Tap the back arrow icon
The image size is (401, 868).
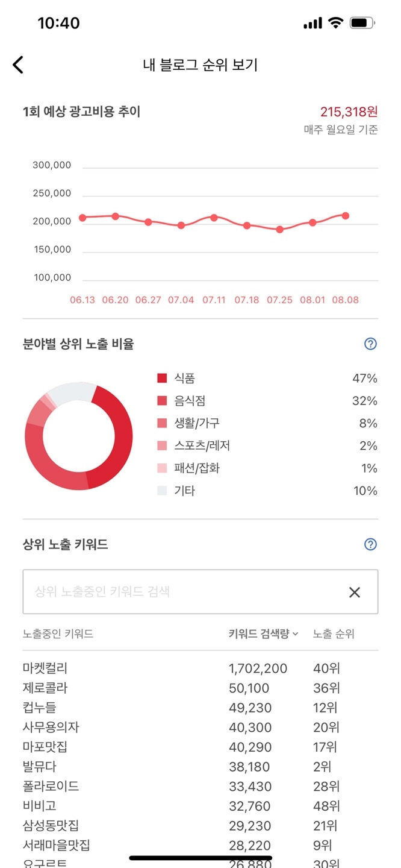18,65
